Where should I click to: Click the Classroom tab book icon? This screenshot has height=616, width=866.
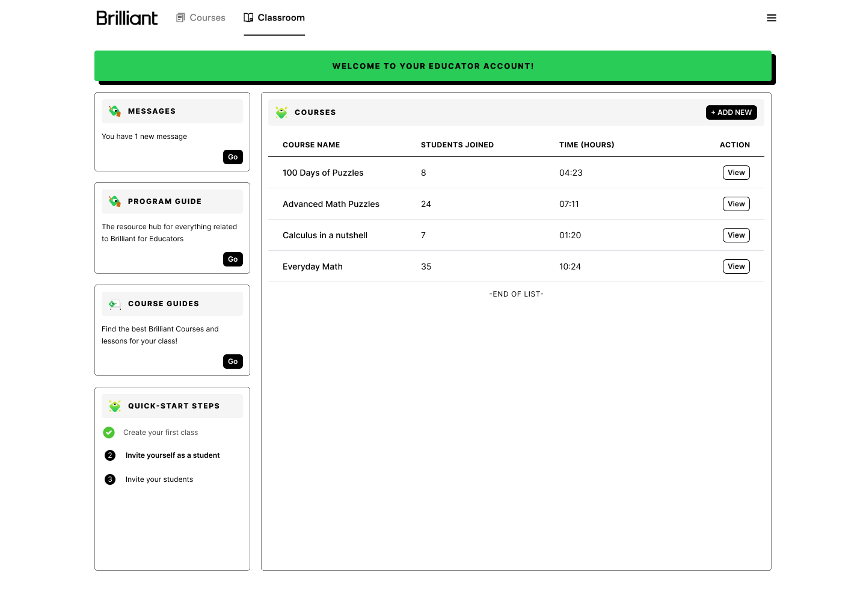coord(248,18)
